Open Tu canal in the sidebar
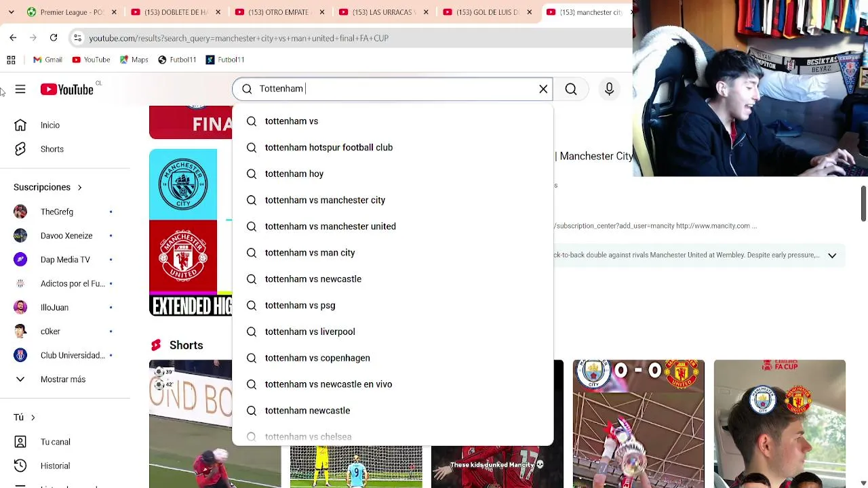 pos(66,442)
